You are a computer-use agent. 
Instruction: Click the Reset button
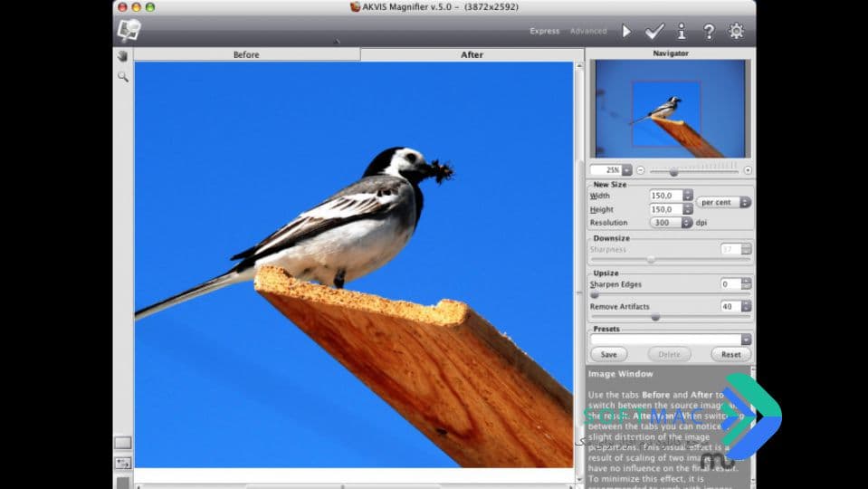(x=730, y=354)
